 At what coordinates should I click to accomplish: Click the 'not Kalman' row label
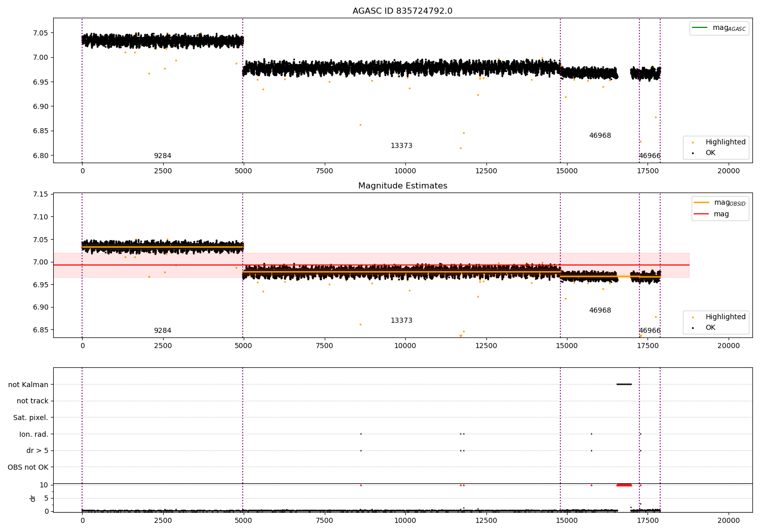(x=28, y=385)
